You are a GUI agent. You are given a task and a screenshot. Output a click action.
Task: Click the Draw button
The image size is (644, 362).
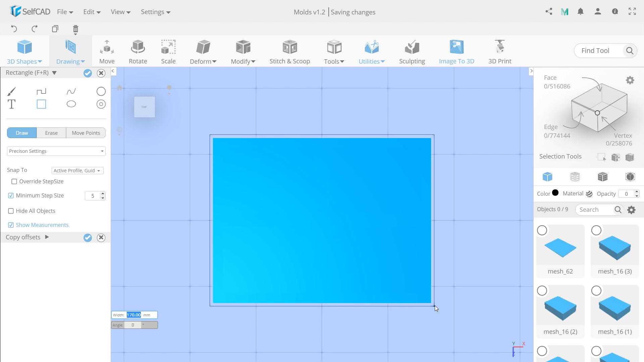pos(22,133)
